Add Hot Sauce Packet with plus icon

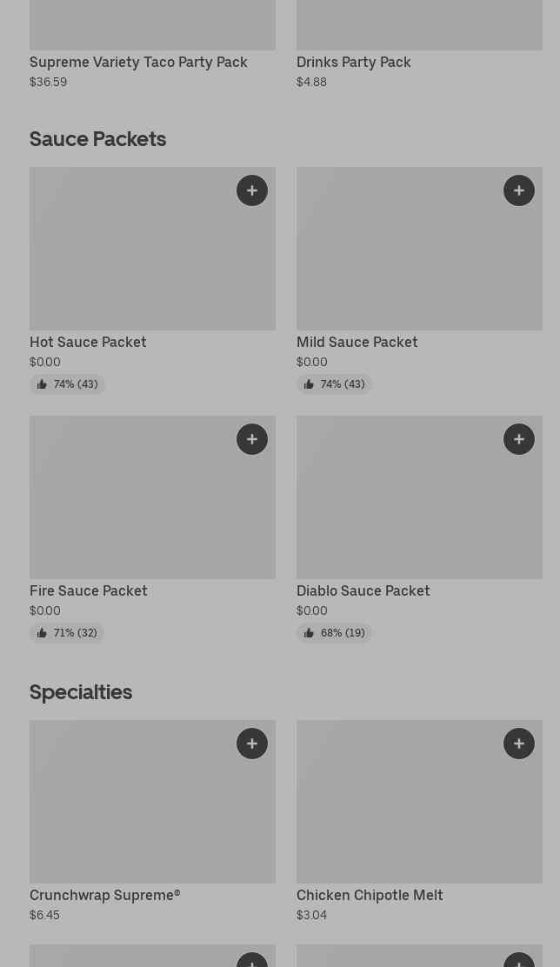click(x=252, y=190)
